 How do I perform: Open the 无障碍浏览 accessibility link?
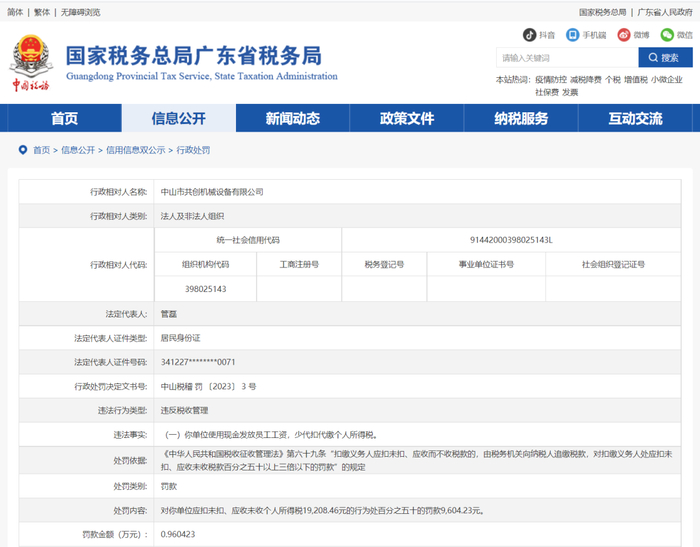(x=80, y=13)
